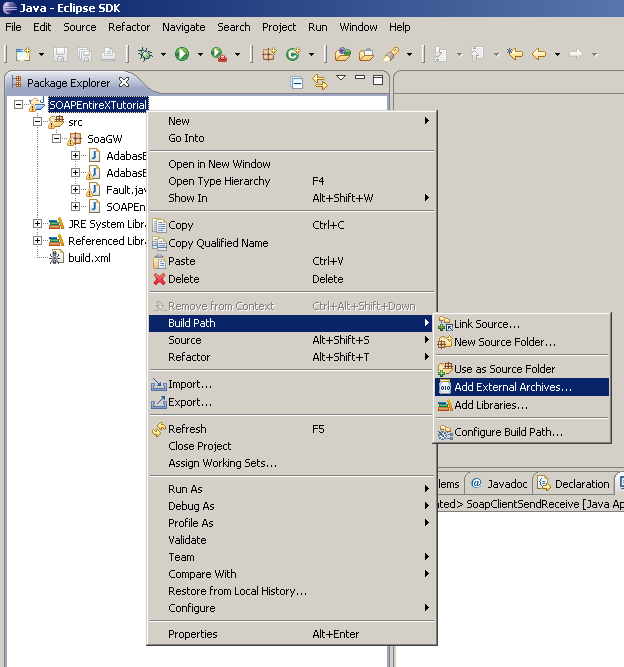This screenshot has height=667, width=624.
Task: Open the Run As submenu
Action: click(x=291, y=489)
